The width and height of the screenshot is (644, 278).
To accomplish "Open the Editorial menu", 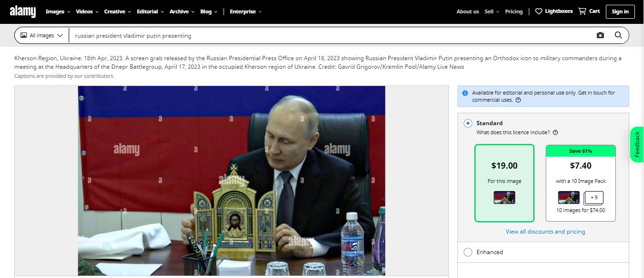I will 150,11.
